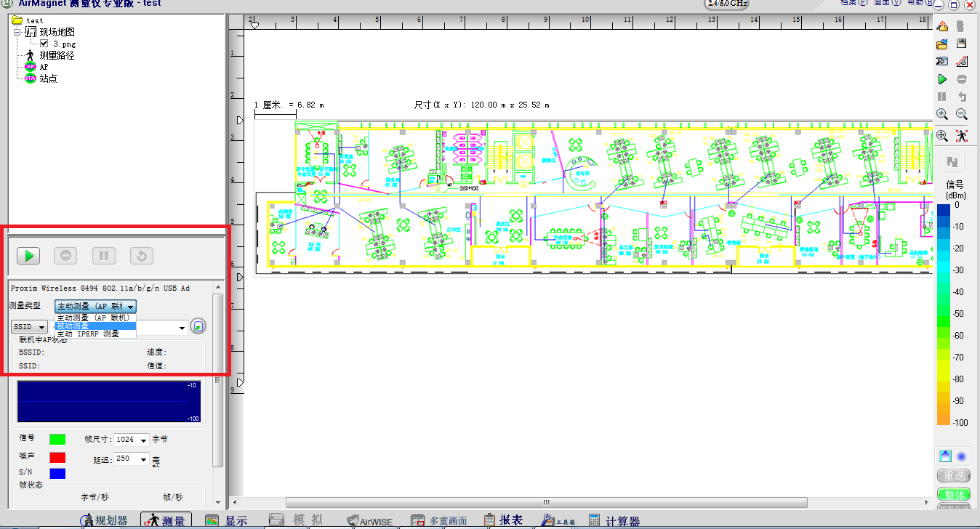
Task: Click the ruler calibration icon
Action: pos(961,62)
